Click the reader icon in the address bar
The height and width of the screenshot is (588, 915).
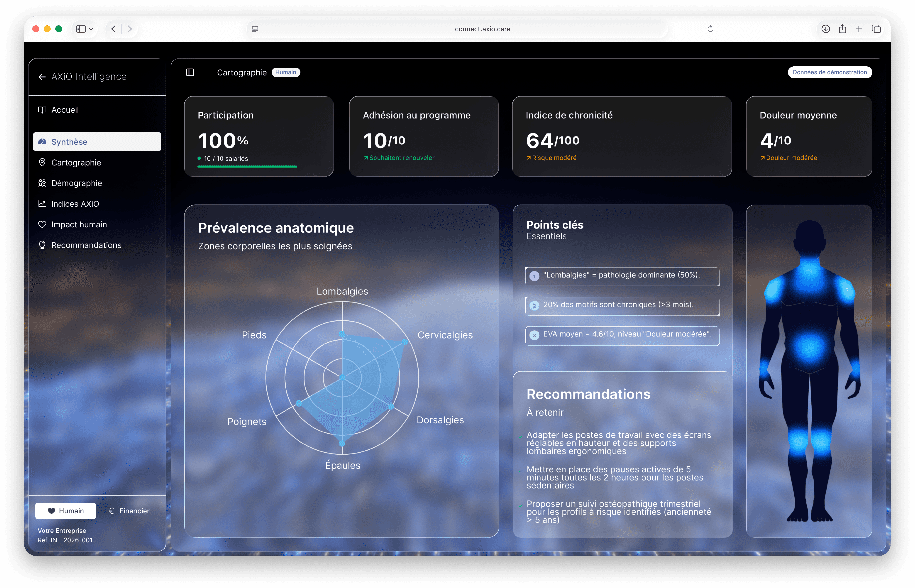pyautogui.click(x=255, y=29)
